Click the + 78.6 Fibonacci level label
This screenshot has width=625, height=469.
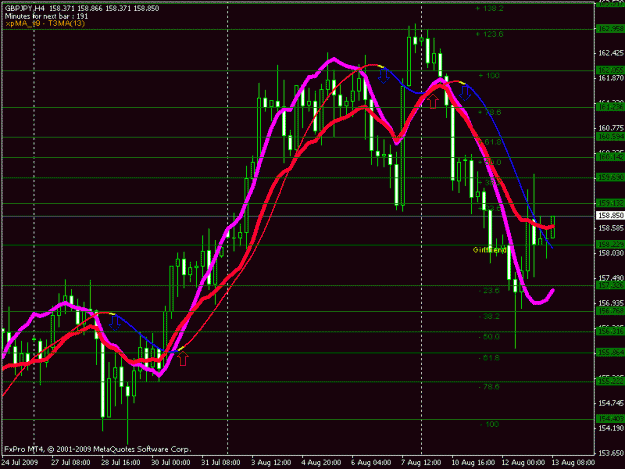click(x=489, y=112)
